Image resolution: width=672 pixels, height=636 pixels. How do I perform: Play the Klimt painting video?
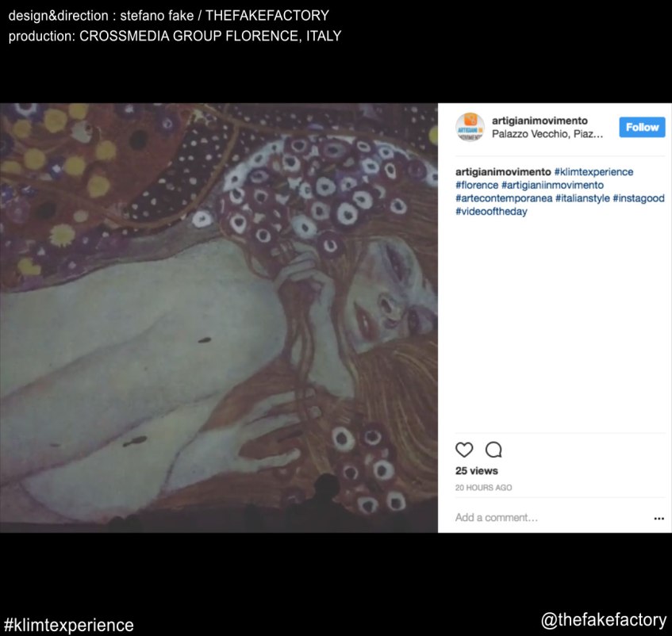219,317
